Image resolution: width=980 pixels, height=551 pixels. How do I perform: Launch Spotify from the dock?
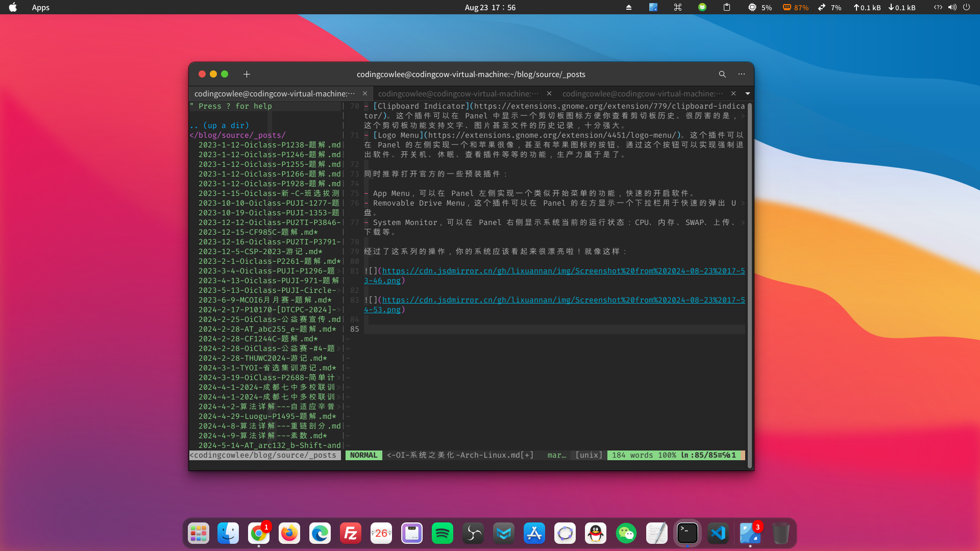pos(443,533)
